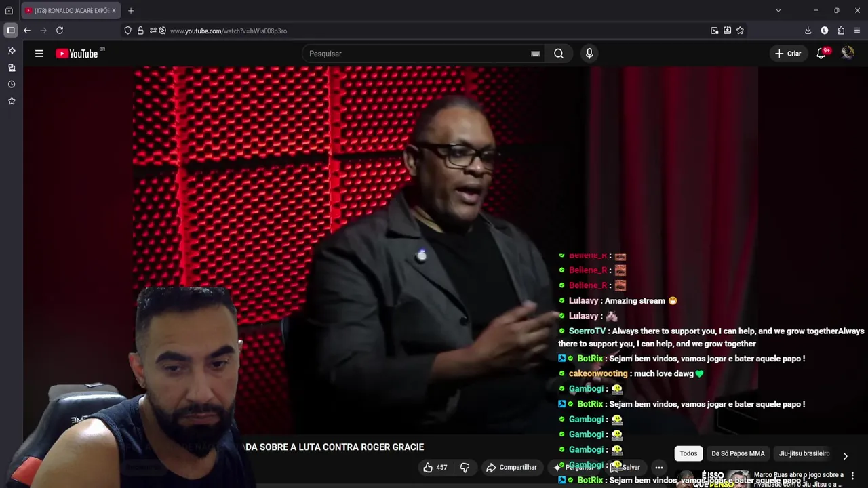
Task: Open the notifications bell
Action: point(822,54)
